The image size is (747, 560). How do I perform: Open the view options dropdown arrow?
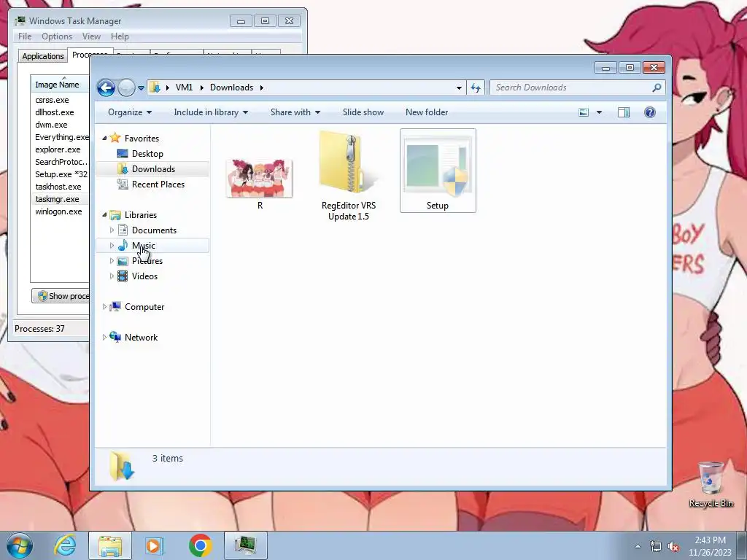599,112
